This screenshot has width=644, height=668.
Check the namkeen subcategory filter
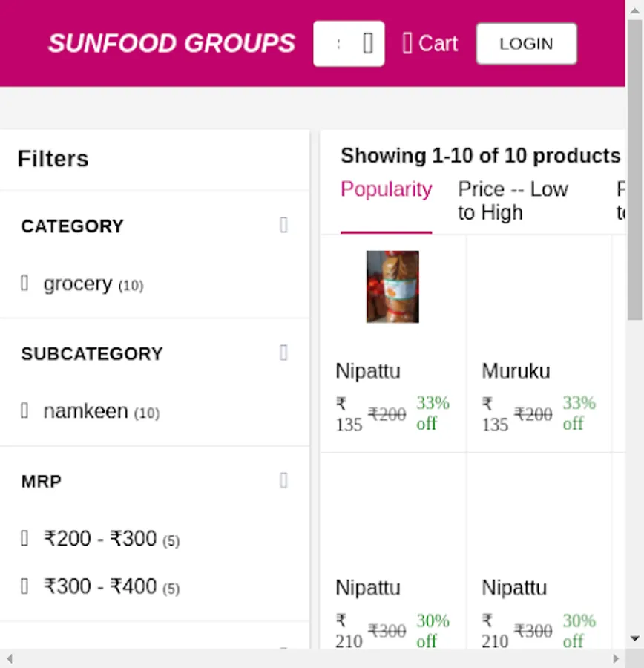click(24, 411)
